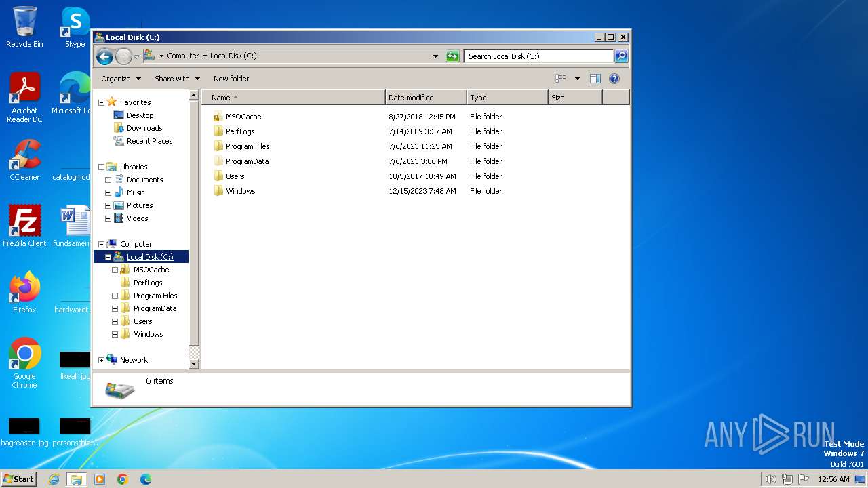This screenshot has width=868, height=488.
Task: Expand the Documents library node
Action: coord(108,180)
